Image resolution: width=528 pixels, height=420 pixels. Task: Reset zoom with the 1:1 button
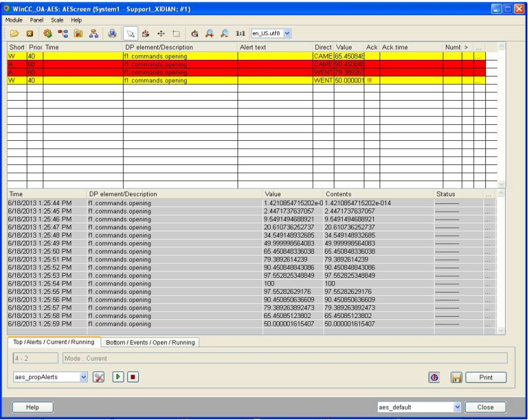[x=239, y=33]
